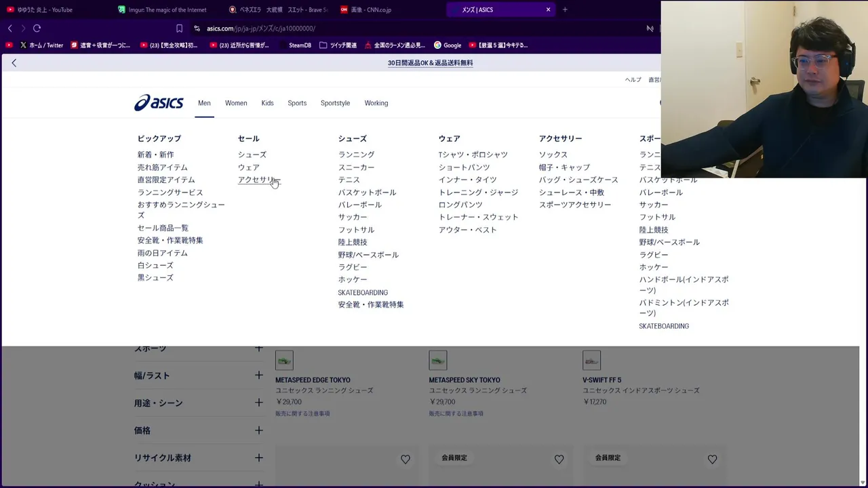The width and height of the screenshot is (868, 488).
Task: Go back with the browser back arrow
Action: point(9,28)
